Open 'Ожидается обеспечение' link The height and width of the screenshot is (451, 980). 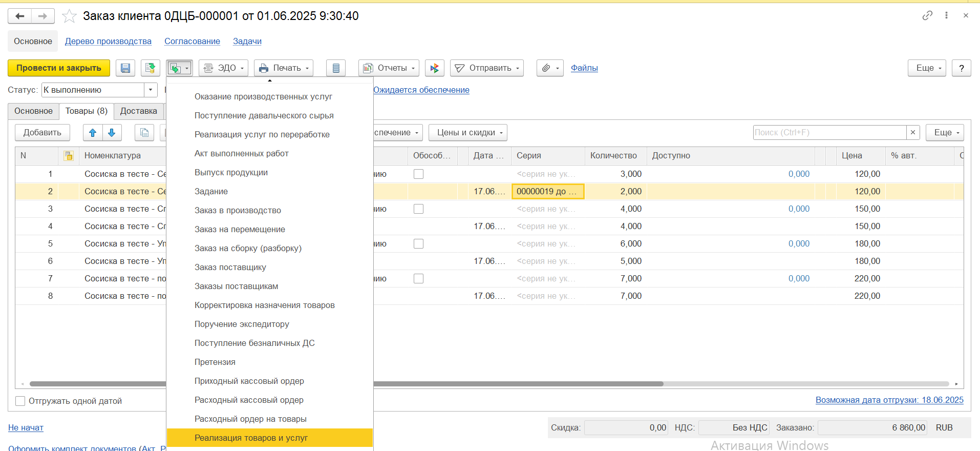(421, 90)
